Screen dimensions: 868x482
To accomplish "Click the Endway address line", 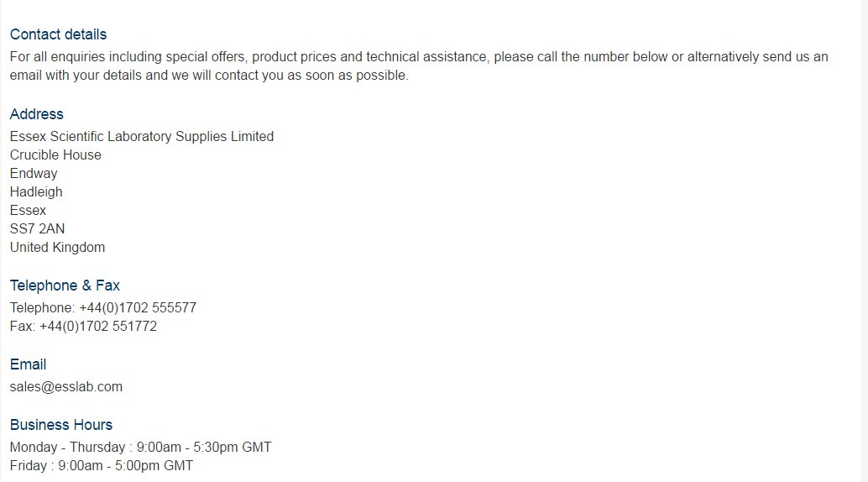I will coord(34,174).
